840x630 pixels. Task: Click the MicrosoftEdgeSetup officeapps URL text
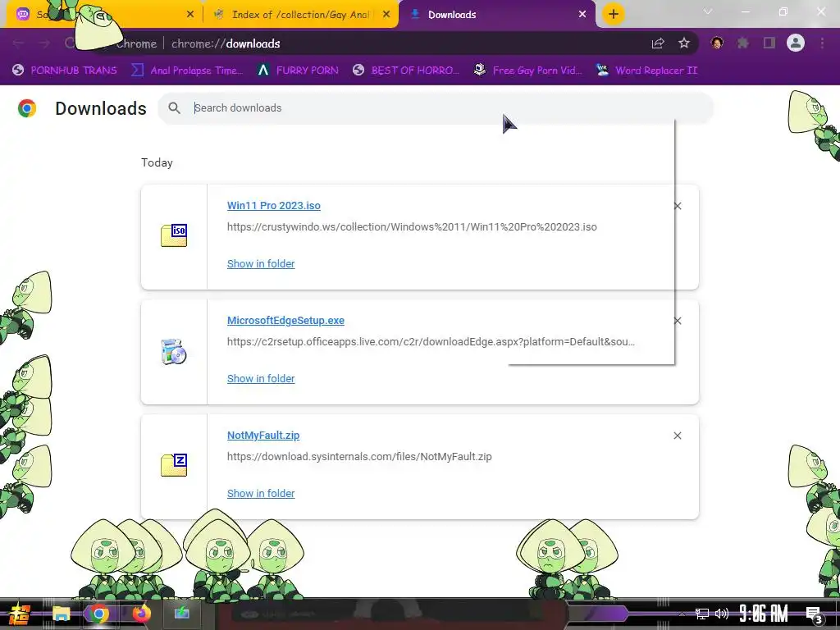click(431, 341)
